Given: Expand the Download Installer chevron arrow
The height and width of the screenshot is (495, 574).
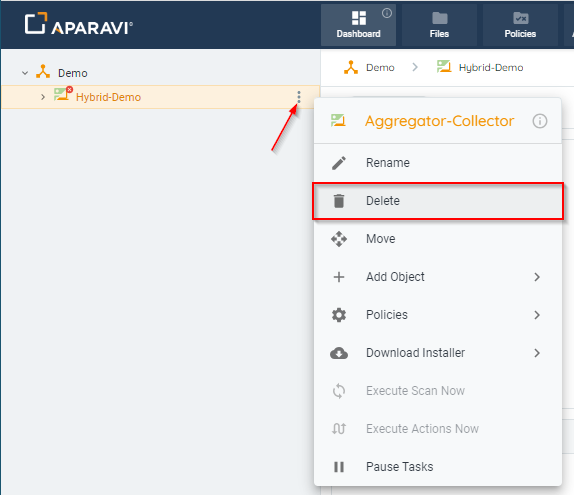Looking at the screenshot, I should point(537,353).
